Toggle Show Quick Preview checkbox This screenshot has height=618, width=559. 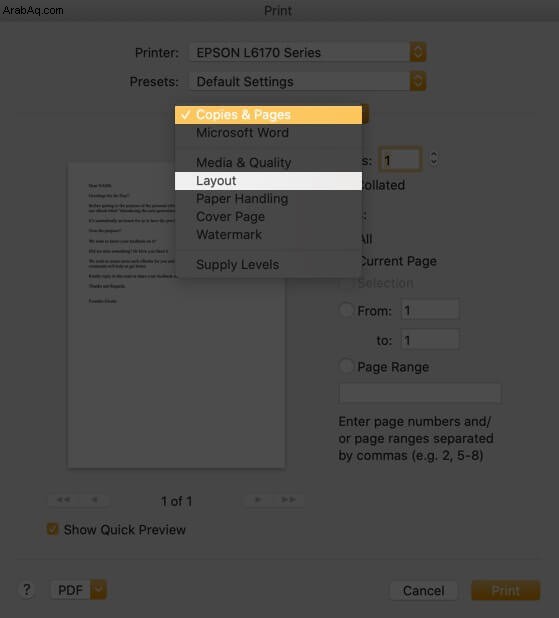tap(52, 529)
